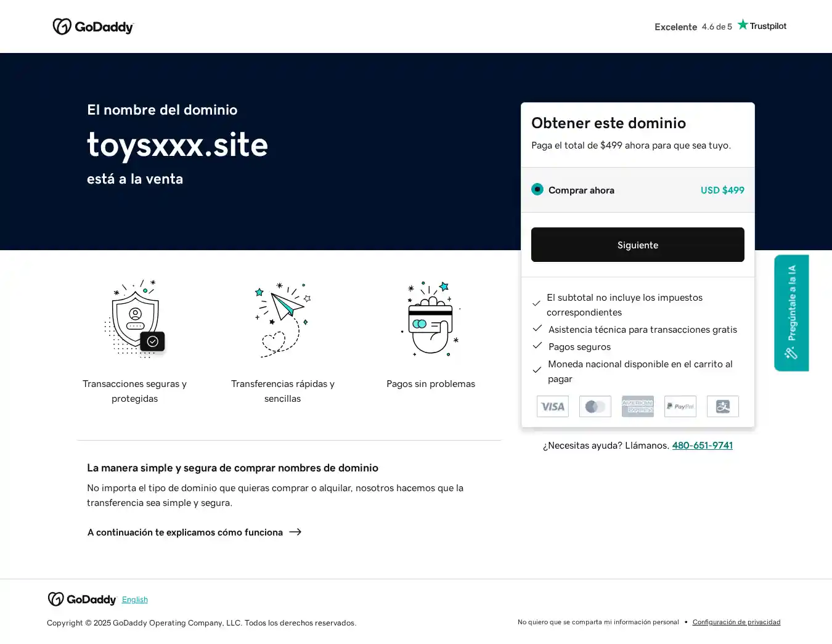
Task: Click No quiero que se comparta mi información
Action: (598, 622)
